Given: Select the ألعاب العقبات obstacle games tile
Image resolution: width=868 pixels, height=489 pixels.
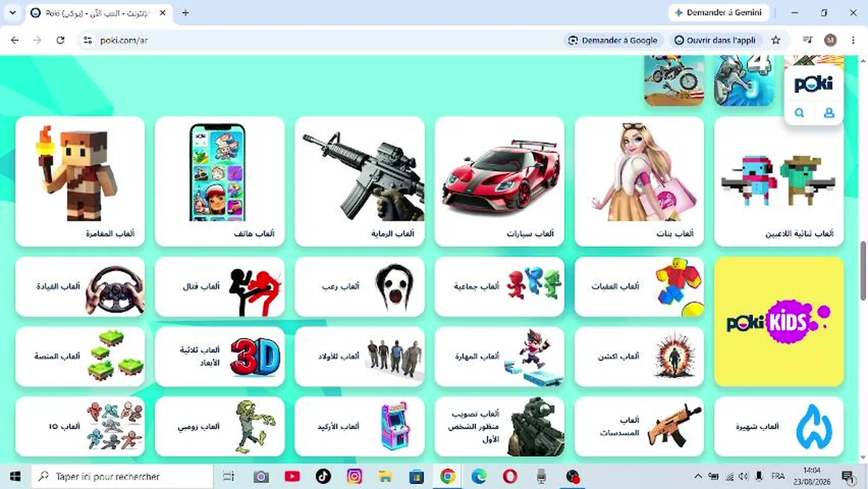Looking at the screenshot, I should point(639,287).
